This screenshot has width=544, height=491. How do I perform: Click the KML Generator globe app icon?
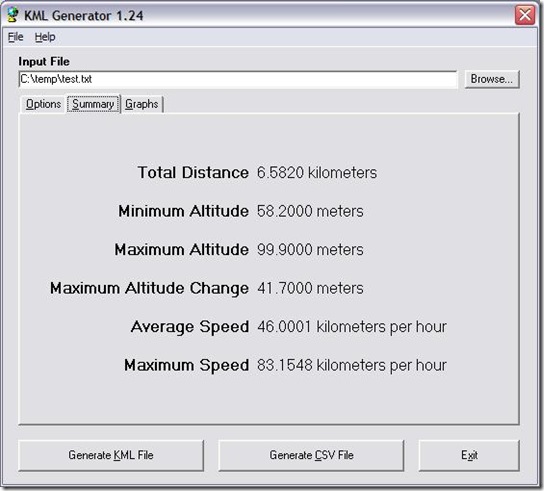click(x=13, y=15)
